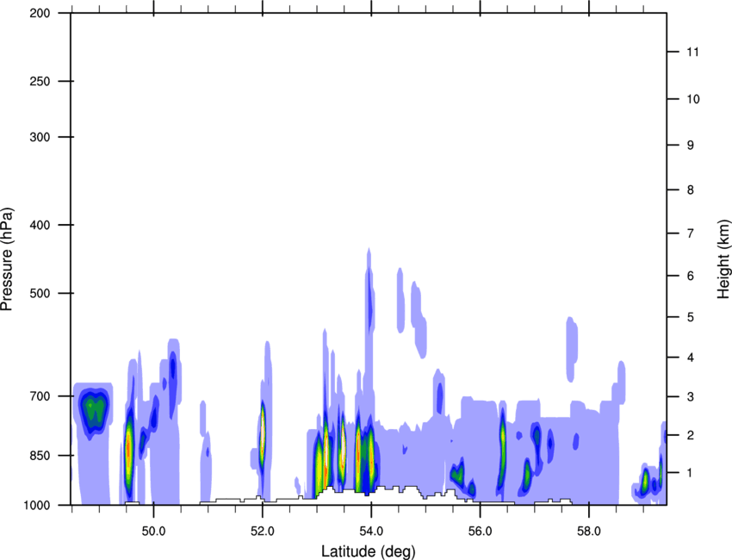
Task: Click the 56.0 latitude tick label
Action: pos(481,532)
